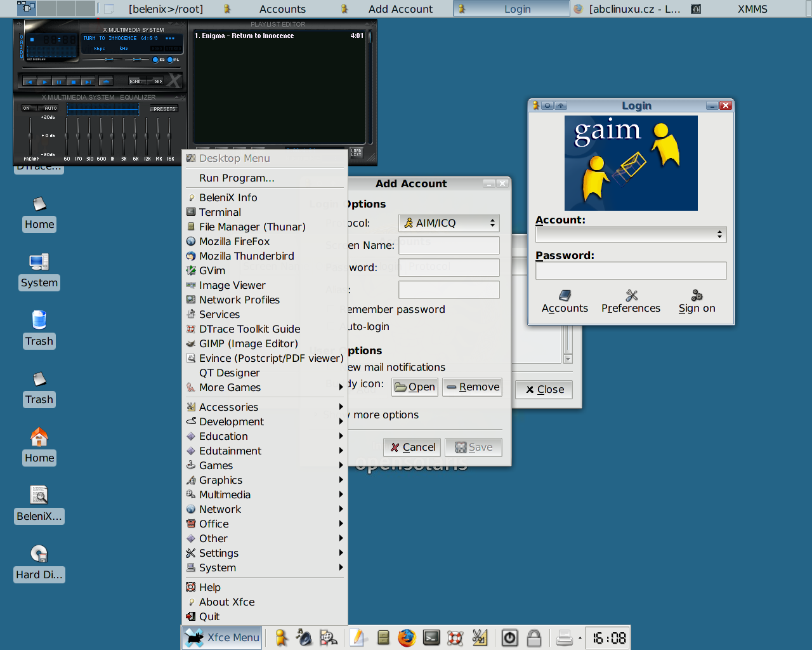The height and width of the screenshot is (650, 812).
Task: Toggle the XMMS REP repeat button
Action: click(x=157, y=81)
